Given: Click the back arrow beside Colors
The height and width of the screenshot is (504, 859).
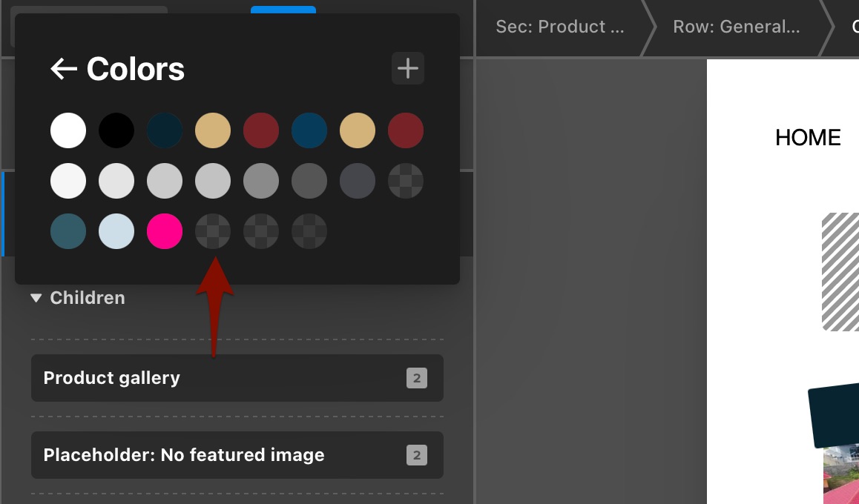Looking at the screenshot, I should tap(64, 70).
